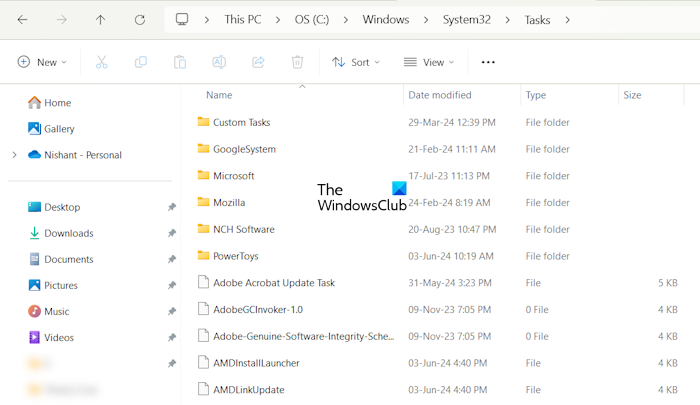Select the AMDInstallLauncher file

[x=256, y=363]
